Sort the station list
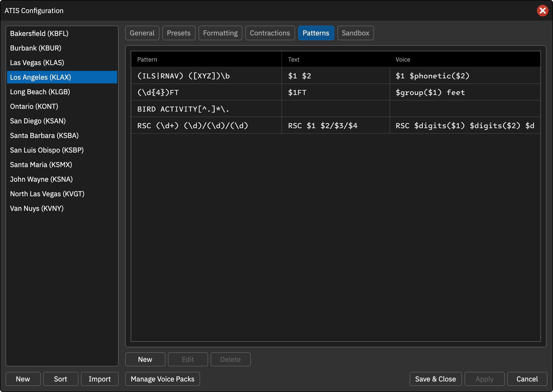Screen dimensions: 553x392 61,379
